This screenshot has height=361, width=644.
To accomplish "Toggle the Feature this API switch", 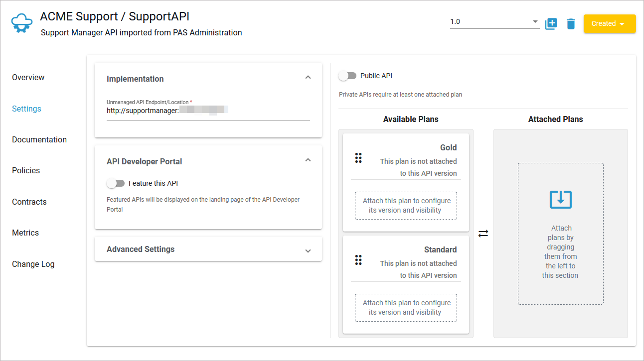I will point(116,183).
